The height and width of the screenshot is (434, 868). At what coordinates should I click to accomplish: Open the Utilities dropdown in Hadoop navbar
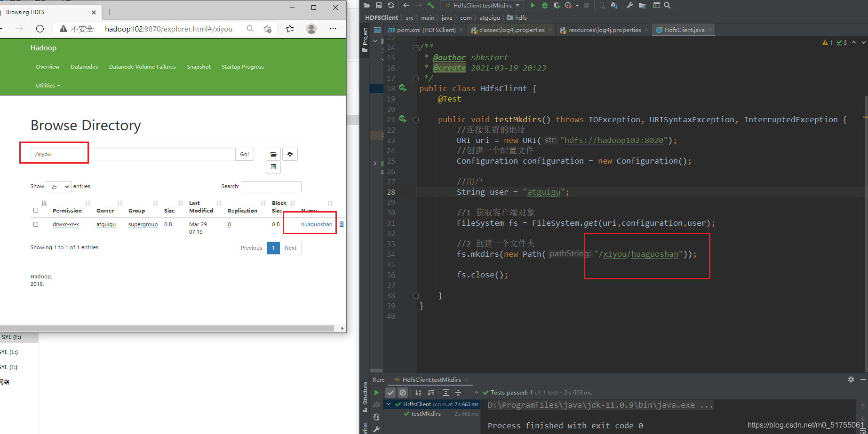coord(48,86)
